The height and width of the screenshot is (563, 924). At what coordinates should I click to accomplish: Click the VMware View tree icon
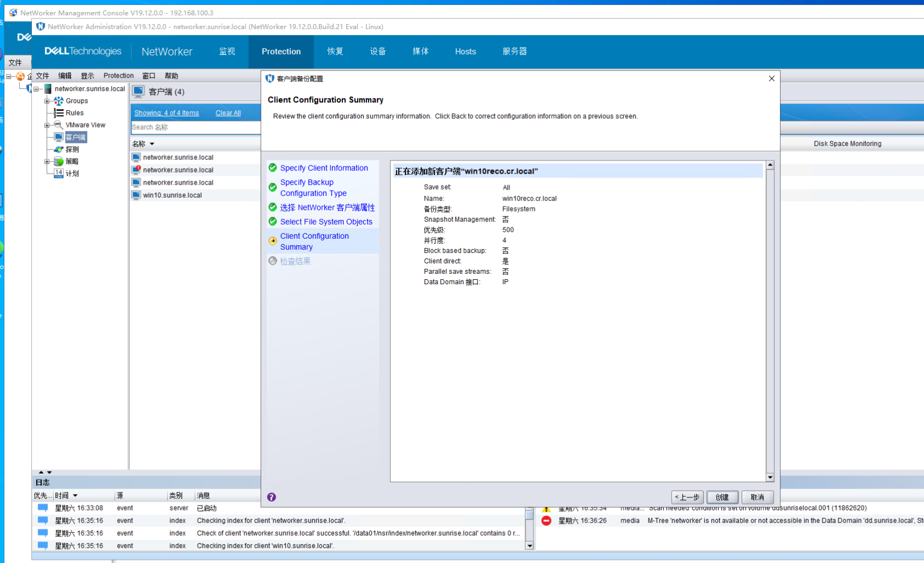pos(59,125)
